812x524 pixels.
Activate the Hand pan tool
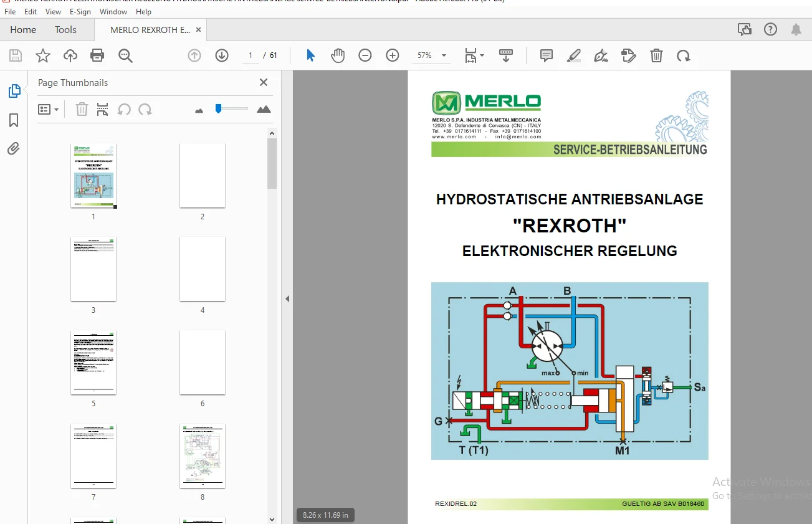[x=337, y=55]
